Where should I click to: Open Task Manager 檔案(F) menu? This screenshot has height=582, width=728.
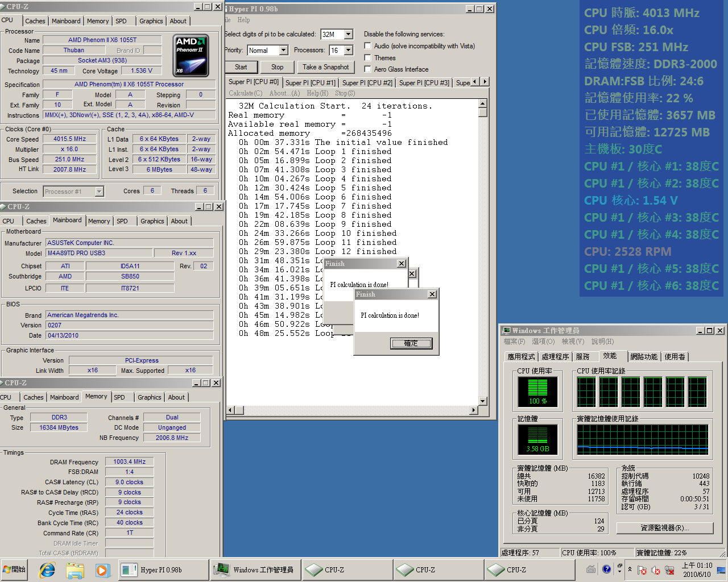(x=514, y=342)
